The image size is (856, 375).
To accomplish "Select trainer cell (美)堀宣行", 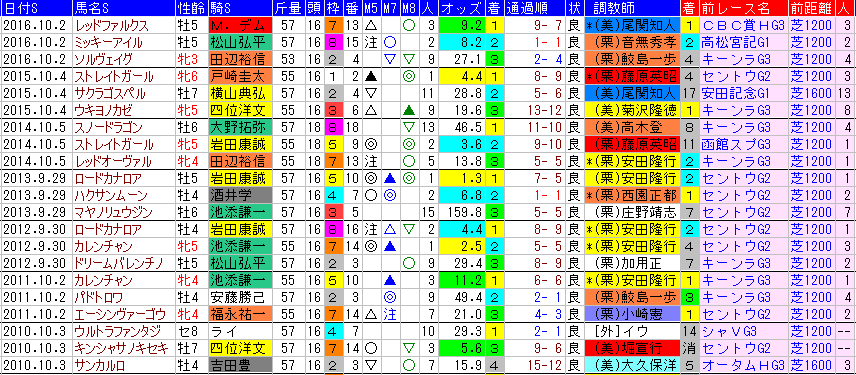I will pos(631,349).
